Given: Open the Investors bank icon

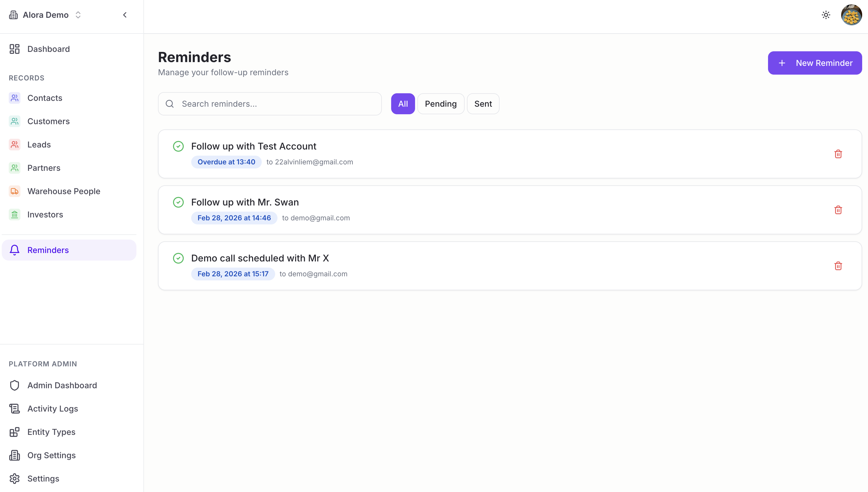Looking at the screenshot, I should point(15,215).
